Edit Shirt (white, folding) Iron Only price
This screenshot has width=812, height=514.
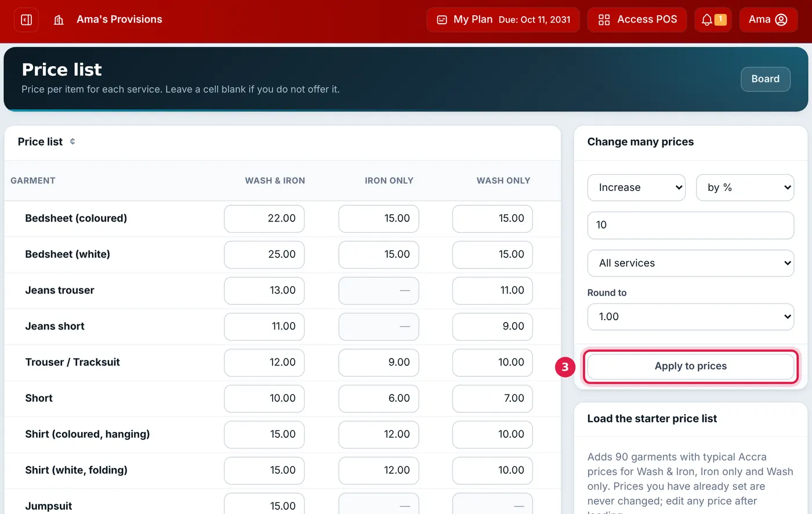pyautogui.click(x=379, y=470)
